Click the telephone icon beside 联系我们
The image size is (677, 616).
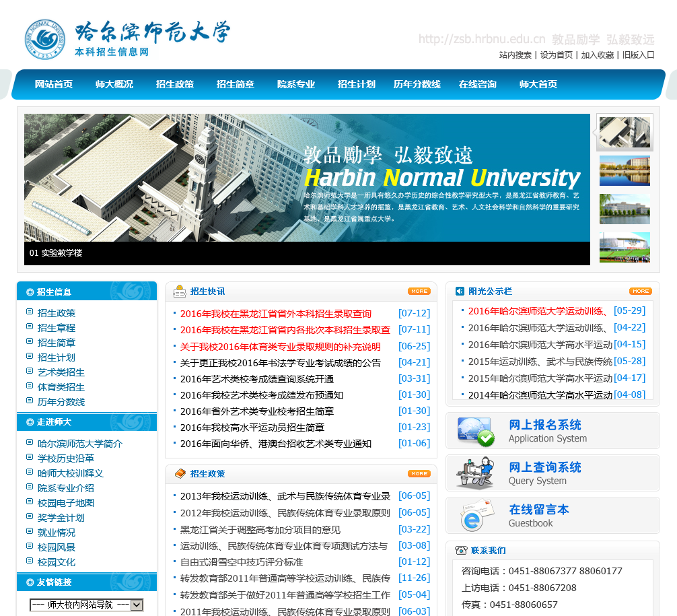(461, 550)
